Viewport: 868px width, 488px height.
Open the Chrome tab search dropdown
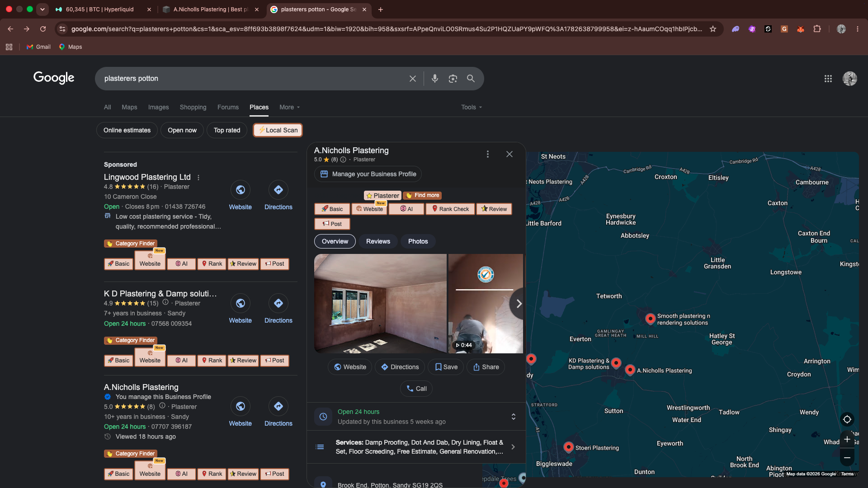pos(42,9)
